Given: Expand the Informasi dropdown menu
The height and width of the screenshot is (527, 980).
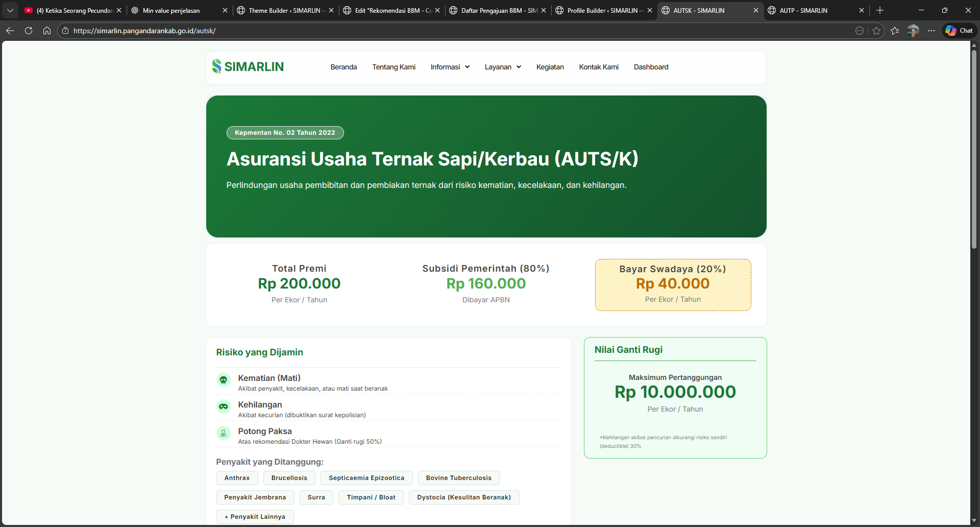Looking at the screenshot, I should 450,67.
